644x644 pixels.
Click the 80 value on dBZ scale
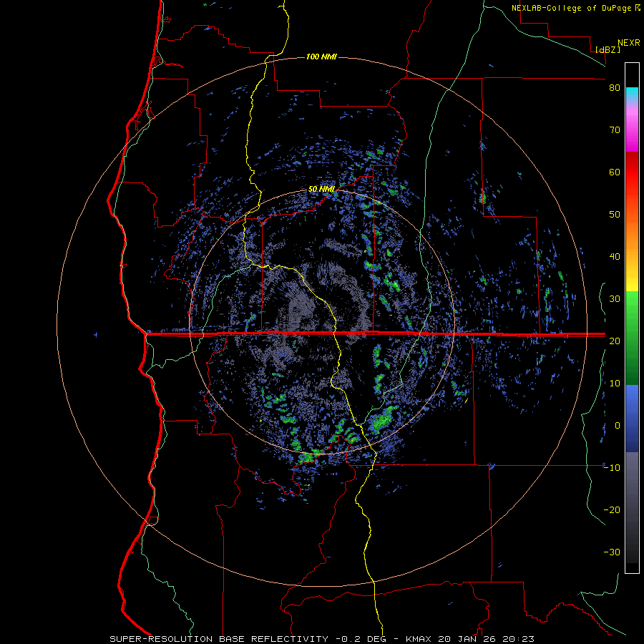[615, 88]
